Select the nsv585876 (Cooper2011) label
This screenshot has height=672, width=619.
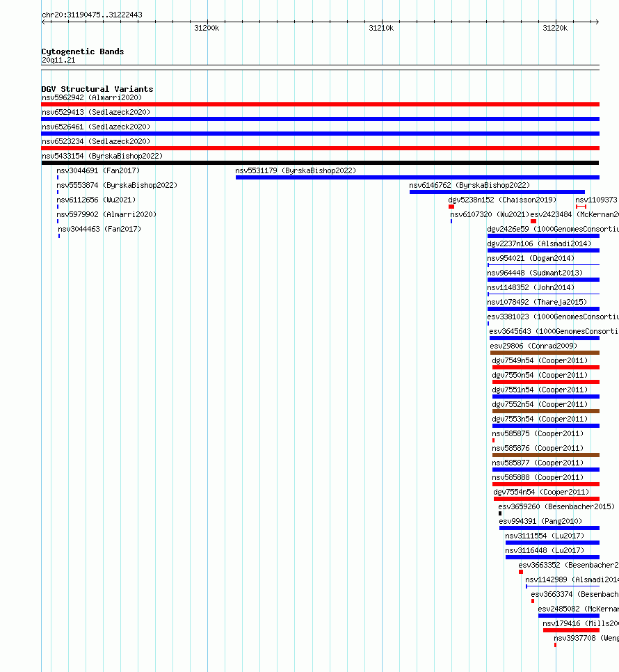click(x=538, y=447)
